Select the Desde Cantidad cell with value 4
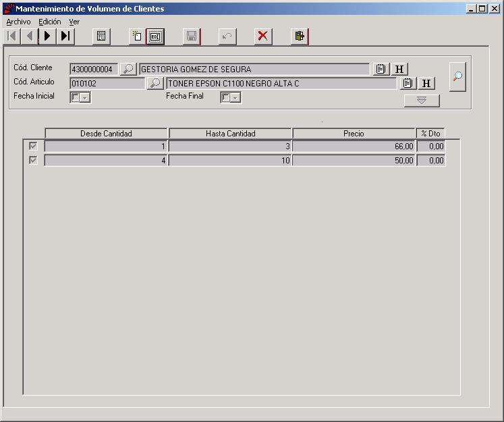Screen dimensions: 504x422 click(106, 160)
